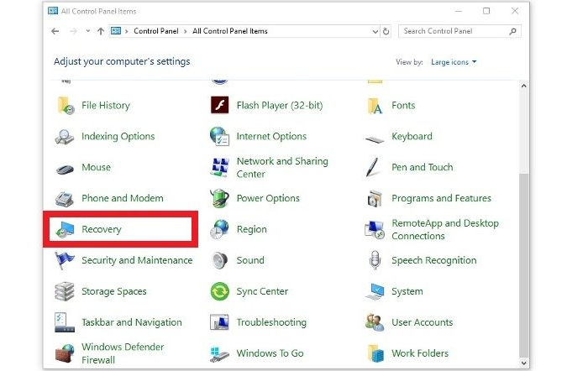The width and height of the screenshot is (588, 371).
Task: Open the RemoteApp and Desktop Connections icon
Action: (375, 230)
